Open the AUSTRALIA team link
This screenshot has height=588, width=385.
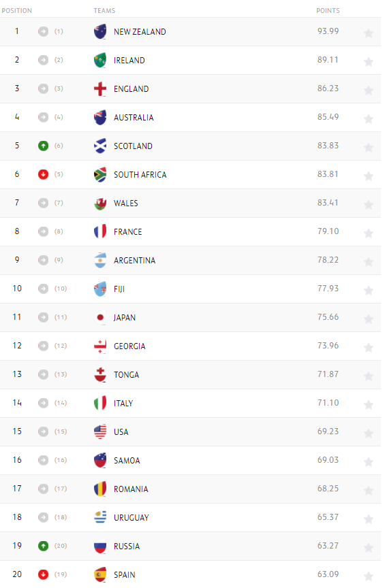pos(134,117)
